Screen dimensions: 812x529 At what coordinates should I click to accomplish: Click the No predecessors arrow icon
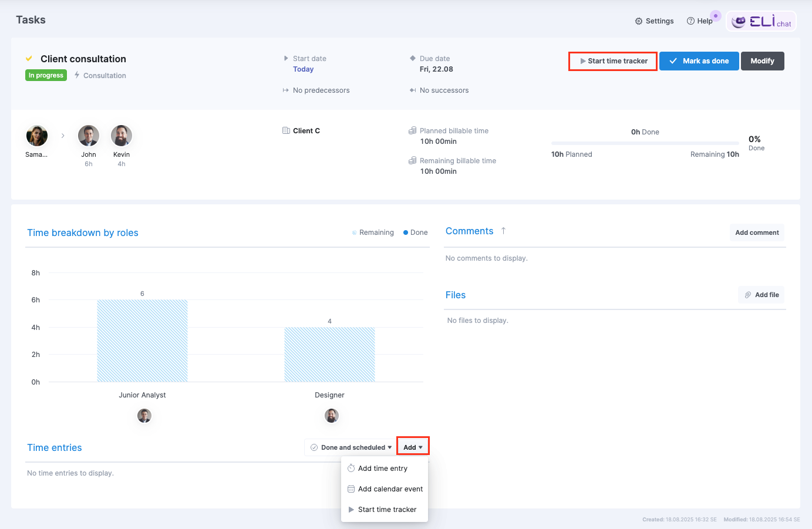[286, 90]
